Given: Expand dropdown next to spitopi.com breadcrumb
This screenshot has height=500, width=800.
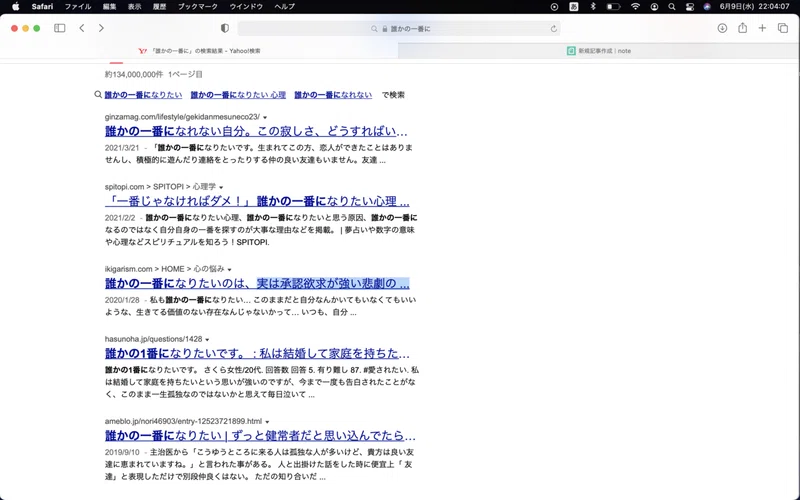Looking at the screenshot, I should click(x=221, y=187).
